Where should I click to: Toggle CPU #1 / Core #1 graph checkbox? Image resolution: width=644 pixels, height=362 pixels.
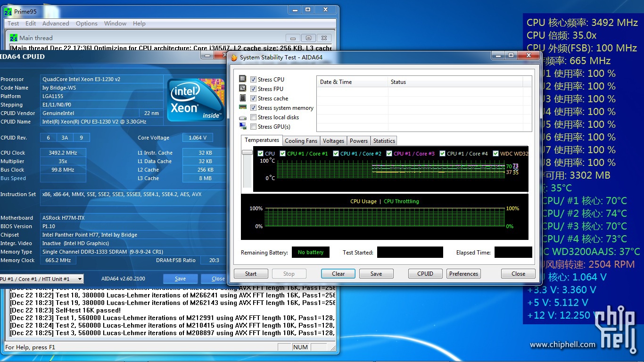(x=282, y=154)
